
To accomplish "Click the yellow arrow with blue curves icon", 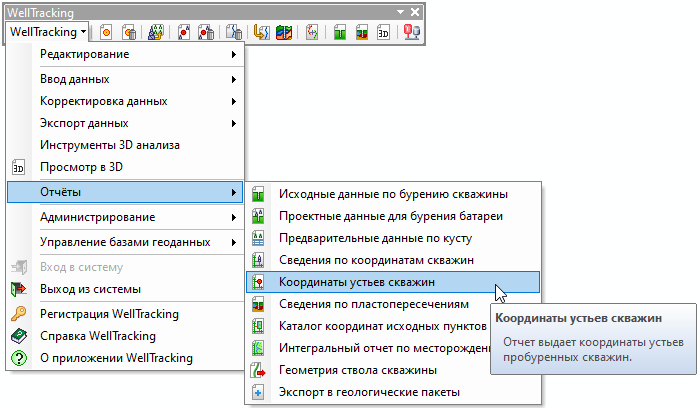I will 261,32.
